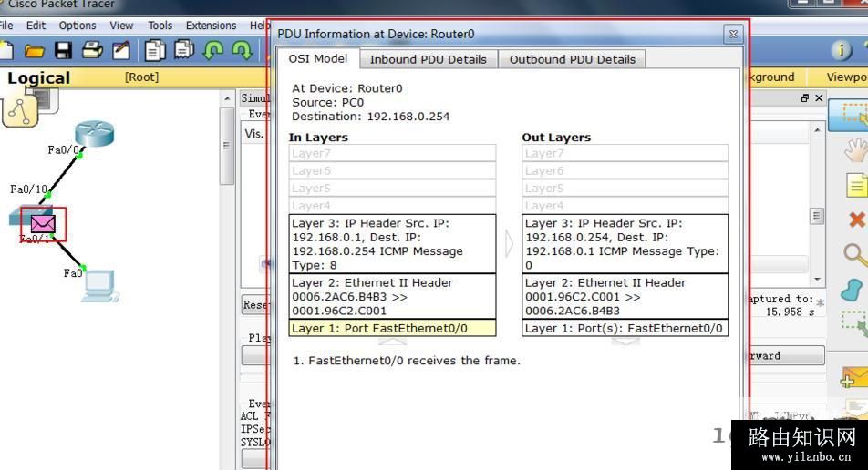Viewport: 868px width, 470px height.
Task: Click event list scrollbar down arrow
Action: click(x=817, y=280)
